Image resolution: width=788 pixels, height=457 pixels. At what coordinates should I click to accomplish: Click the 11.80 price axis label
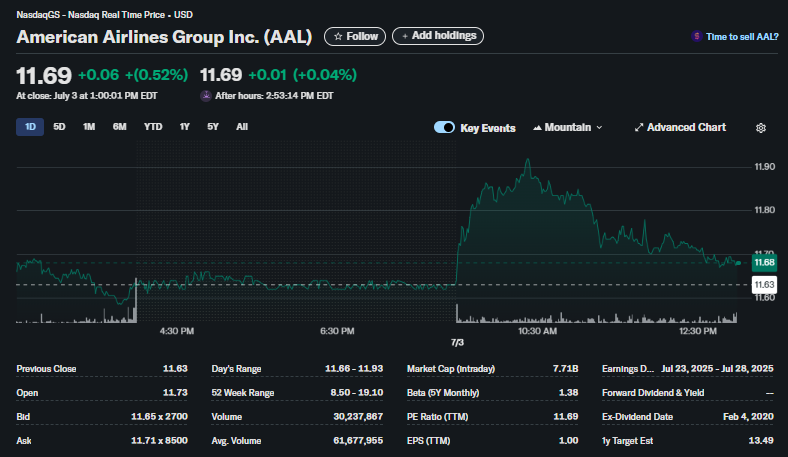point(764,210)
